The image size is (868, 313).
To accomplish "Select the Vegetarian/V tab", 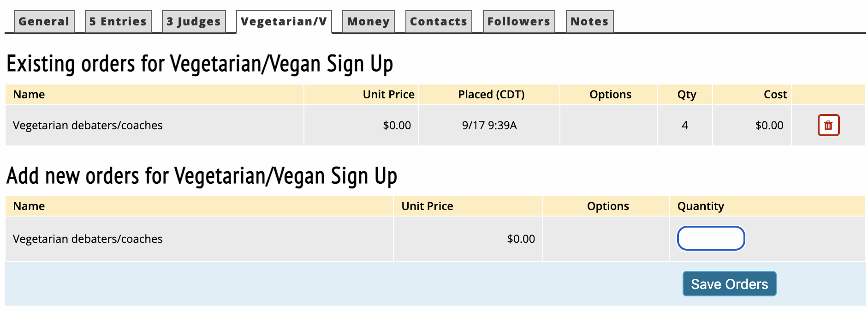I will click(x=284, y=22).
